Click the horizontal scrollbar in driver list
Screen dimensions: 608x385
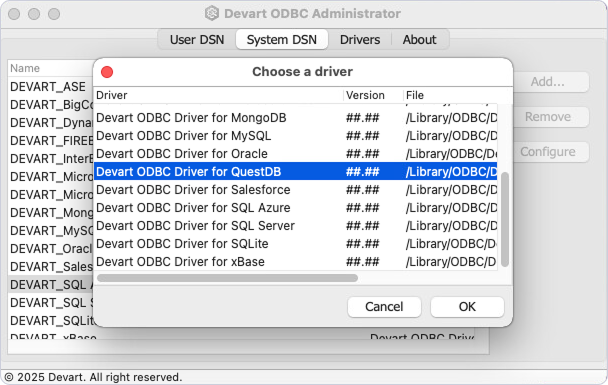tap(227, 278)
